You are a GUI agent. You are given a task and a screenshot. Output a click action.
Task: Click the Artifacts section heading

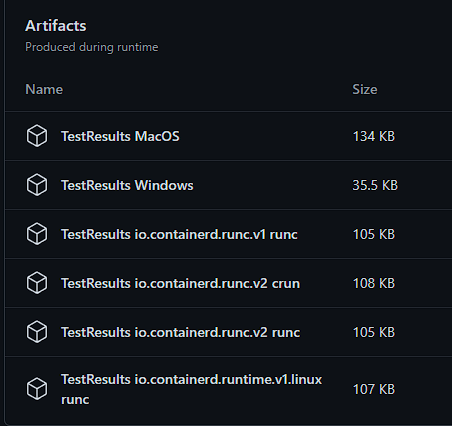click(x=56, y=26)
